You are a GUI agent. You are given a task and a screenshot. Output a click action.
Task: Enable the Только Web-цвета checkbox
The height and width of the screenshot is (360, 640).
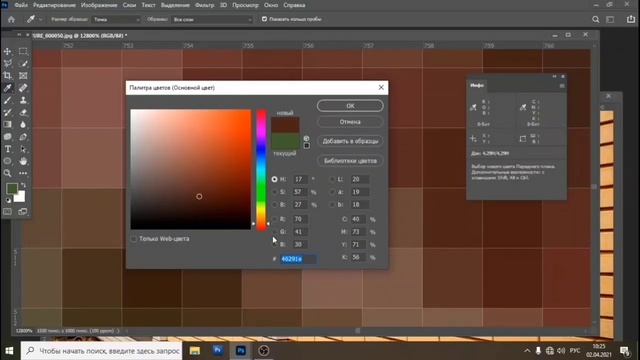pyautogui.click(x=134, y=239)
